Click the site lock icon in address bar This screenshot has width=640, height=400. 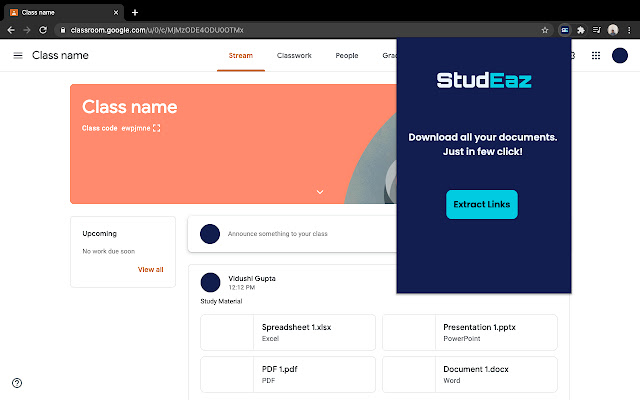62,30
